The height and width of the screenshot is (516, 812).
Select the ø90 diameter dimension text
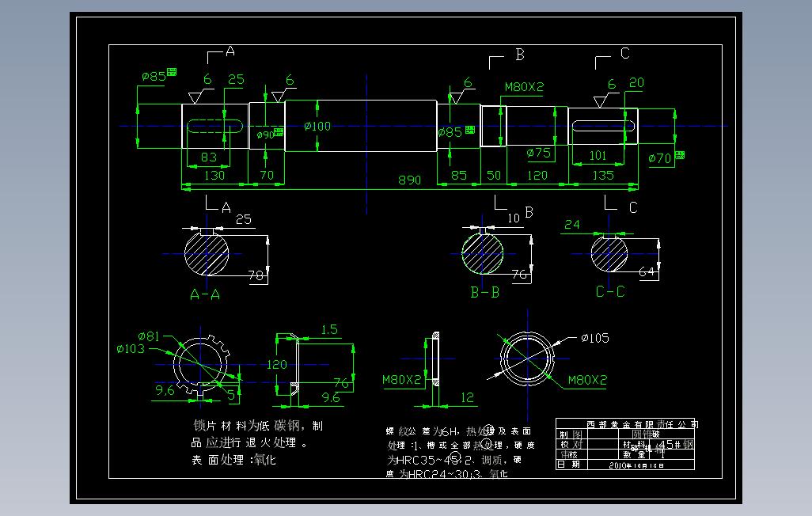tap(265, 135)
